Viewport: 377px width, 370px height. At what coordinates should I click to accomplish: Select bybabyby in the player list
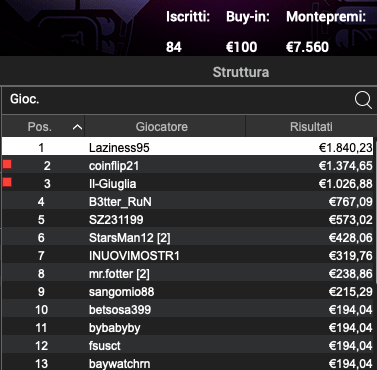pyautogui.click(x=188, y=327)
